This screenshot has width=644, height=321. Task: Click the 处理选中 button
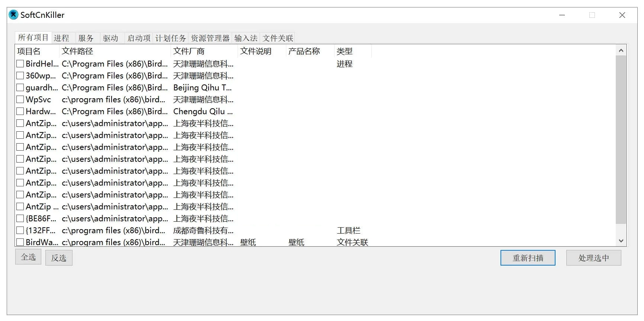(x=593, y=258)
